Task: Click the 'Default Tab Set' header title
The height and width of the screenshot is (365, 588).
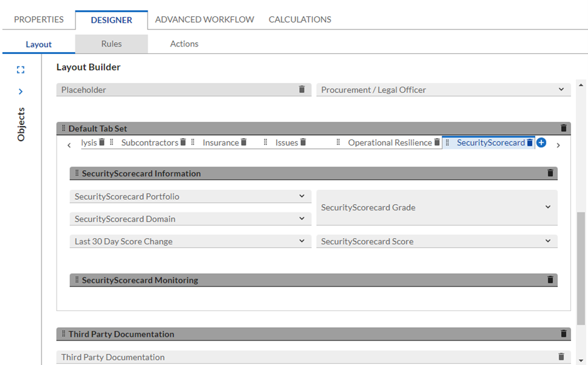Action: 98,128
